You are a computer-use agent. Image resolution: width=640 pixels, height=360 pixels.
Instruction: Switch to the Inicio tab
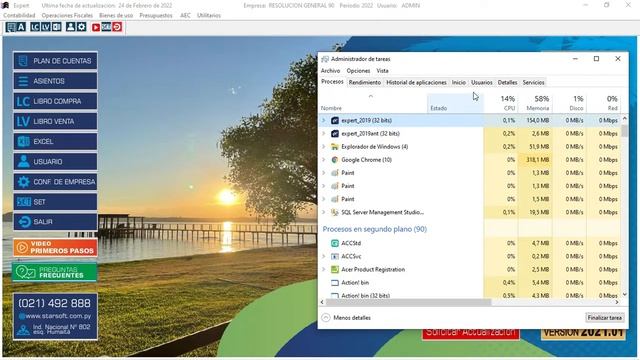pyautogui.click(x=458, y=82)
